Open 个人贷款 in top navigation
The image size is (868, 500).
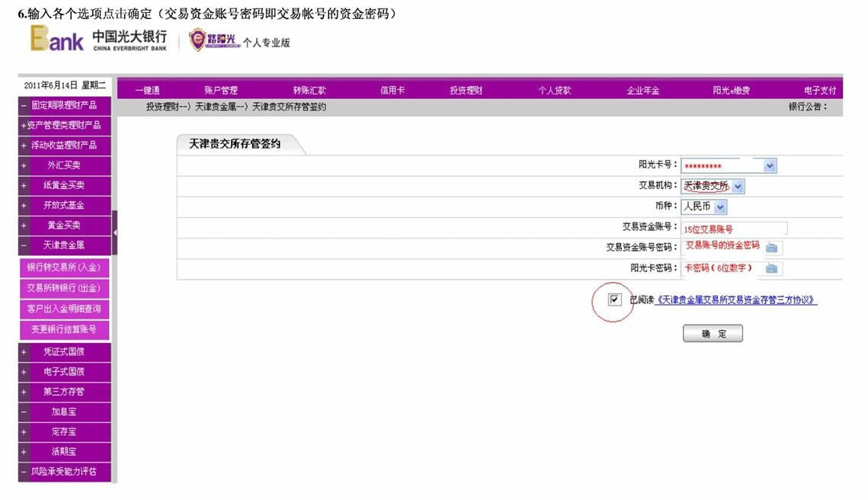(x=555, y=90)
